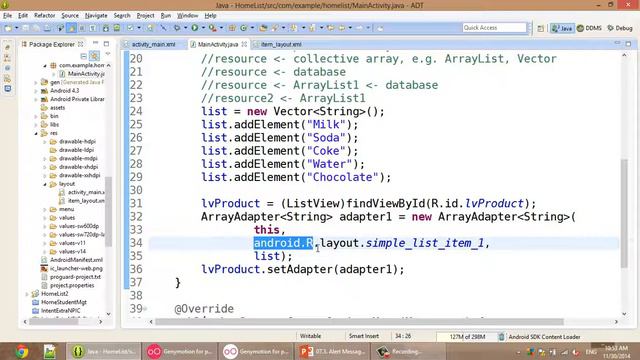Select AndroidManifest.xml in Package Explorer

pos(76,260)
